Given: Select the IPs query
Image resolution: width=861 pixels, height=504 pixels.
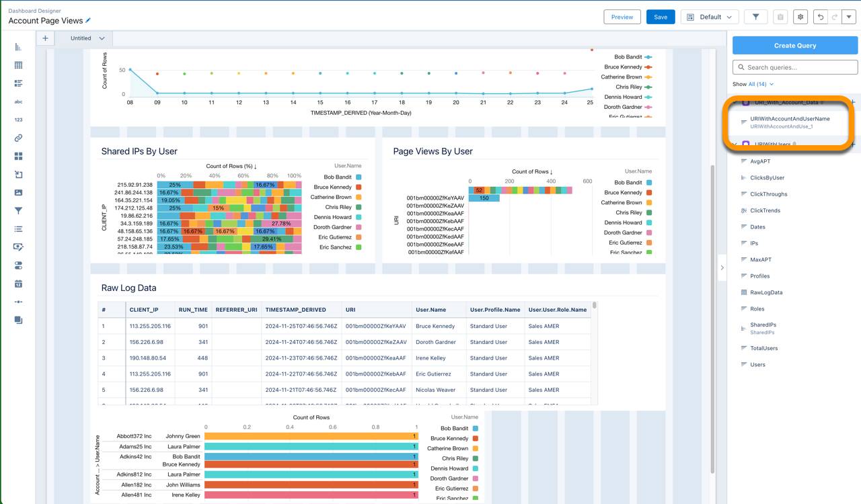Looking at the screenshot, I should [754, 243].
